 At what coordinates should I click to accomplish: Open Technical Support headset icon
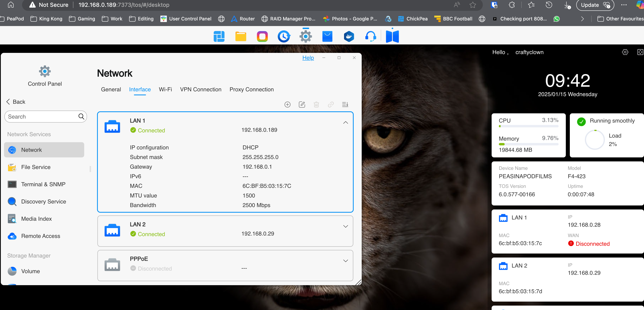coord(371,36)
